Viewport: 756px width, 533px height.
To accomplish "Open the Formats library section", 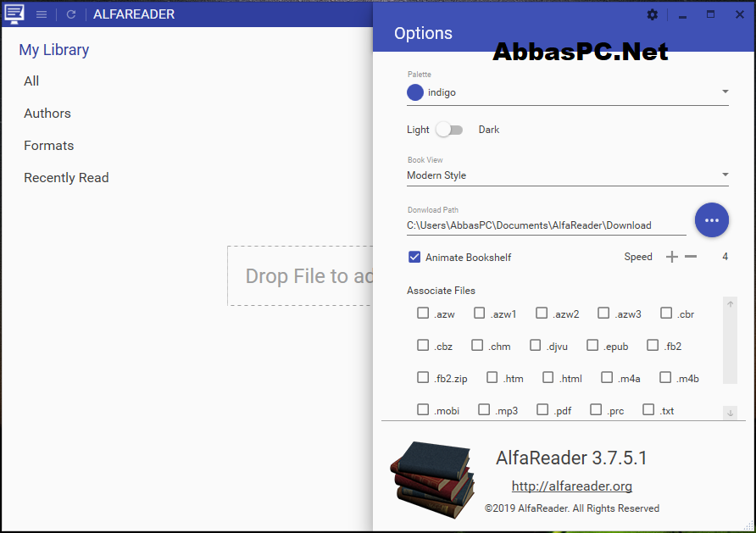I will 48,146.
